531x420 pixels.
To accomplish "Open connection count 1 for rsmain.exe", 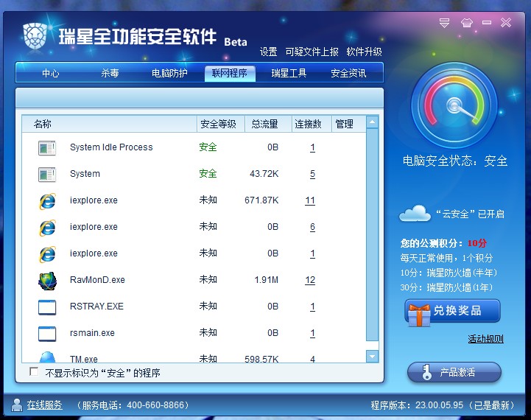I will point(312,333).
